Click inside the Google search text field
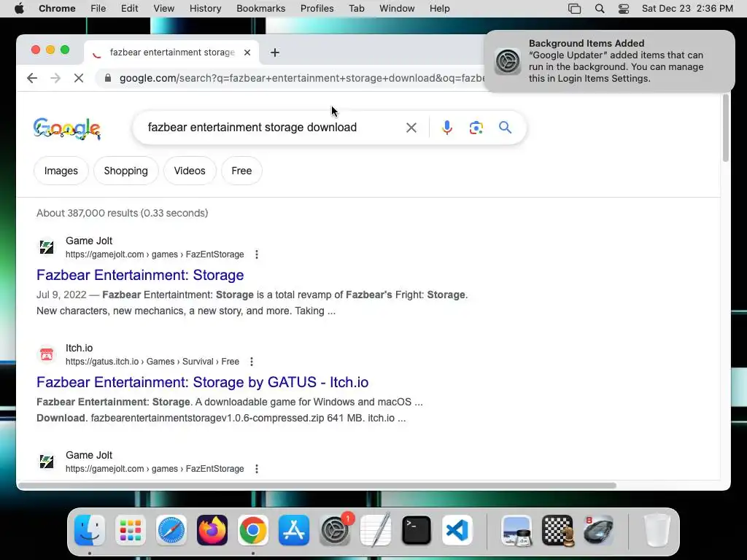 [271, 127]
